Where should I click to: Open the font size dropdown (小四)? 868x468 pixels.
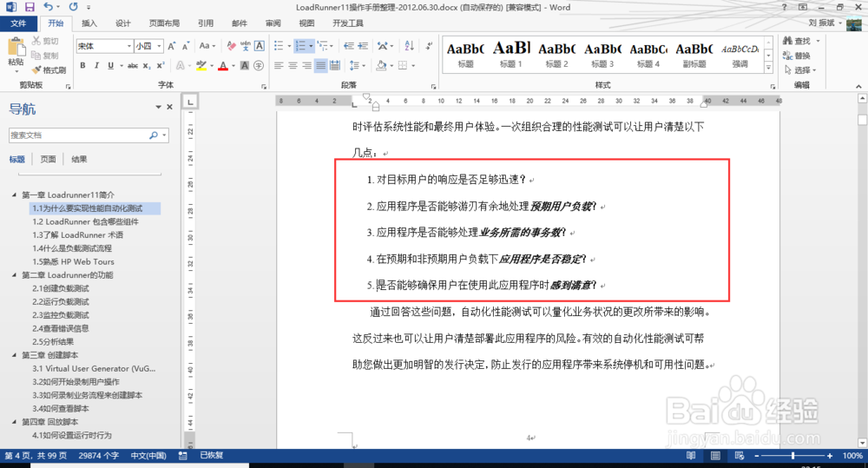tap(160, 46)
